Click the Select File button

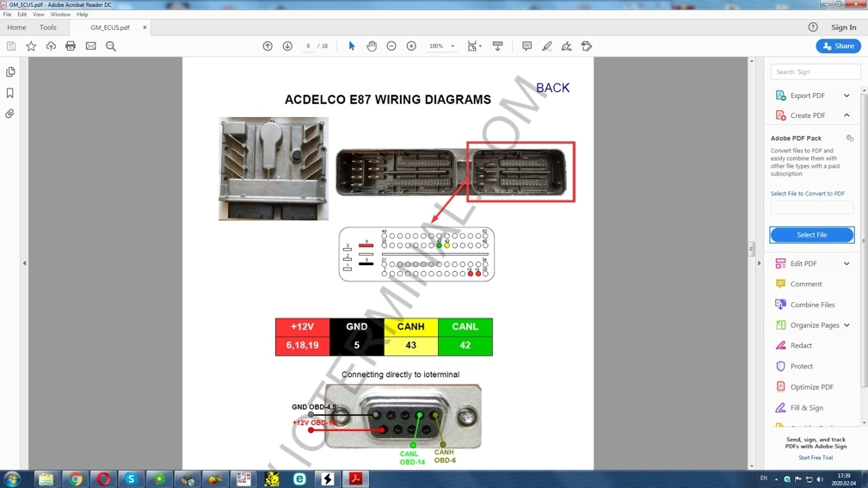point(811,235)
